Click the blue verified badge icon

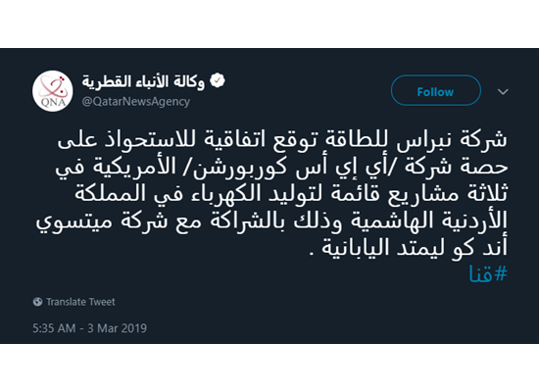pyautogui.click(x=218, y=80)
